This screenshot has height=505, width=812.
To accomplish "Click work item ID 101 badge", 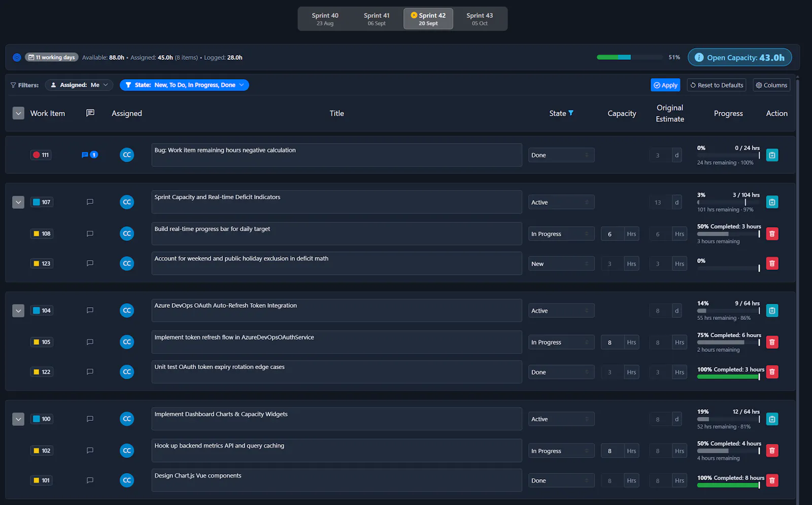I will [x=42, y=480].
